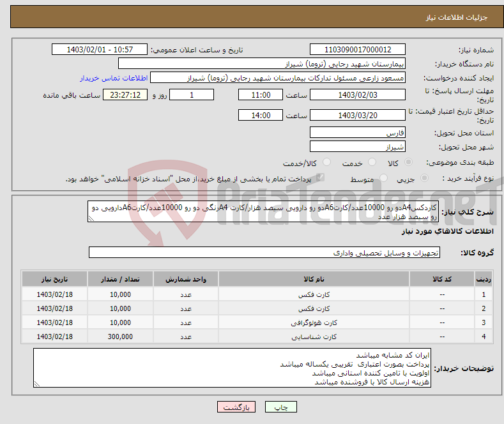Click the goods group field تجهیزات و وسایل تحصیلی واداری

pos(264,252)
